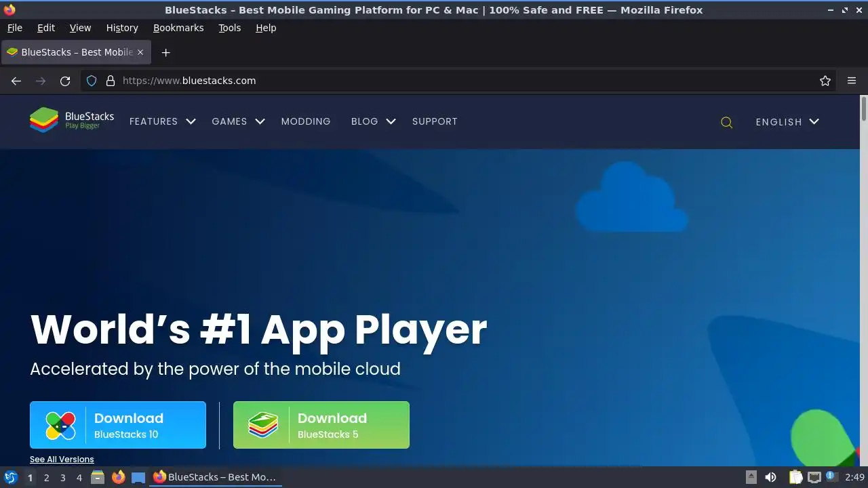This screenshot has height=488, width=868.
Task: Expand the BLOG dropdown chevron
Action: coord(391,121)
